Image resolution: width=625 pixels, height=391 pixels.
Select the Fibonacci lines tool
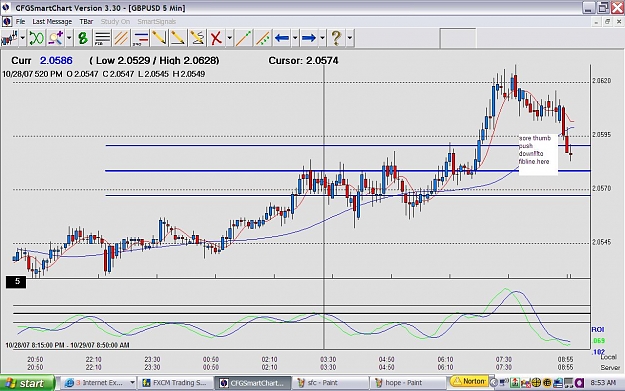(102, 38)
